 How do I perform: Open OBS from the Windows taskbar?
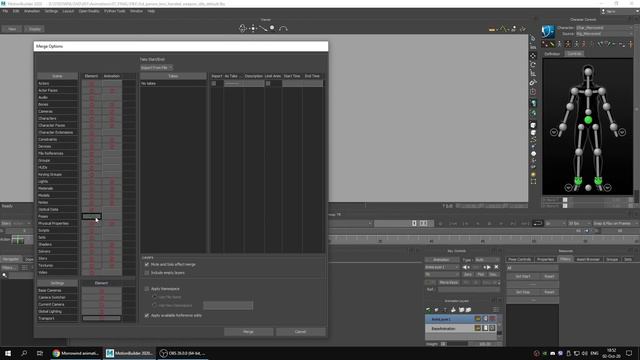tap(184, 353)
